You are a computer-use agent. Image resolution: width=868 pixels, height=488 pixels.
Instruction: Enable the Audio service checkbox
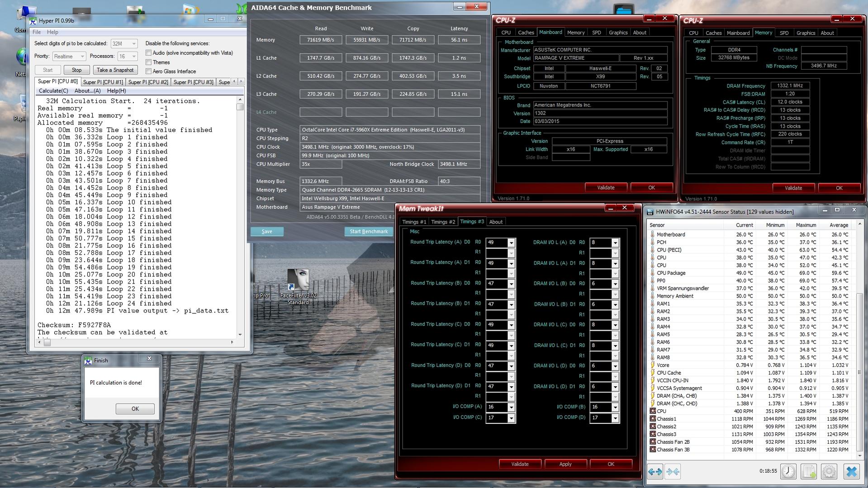(x=148, y=53)
